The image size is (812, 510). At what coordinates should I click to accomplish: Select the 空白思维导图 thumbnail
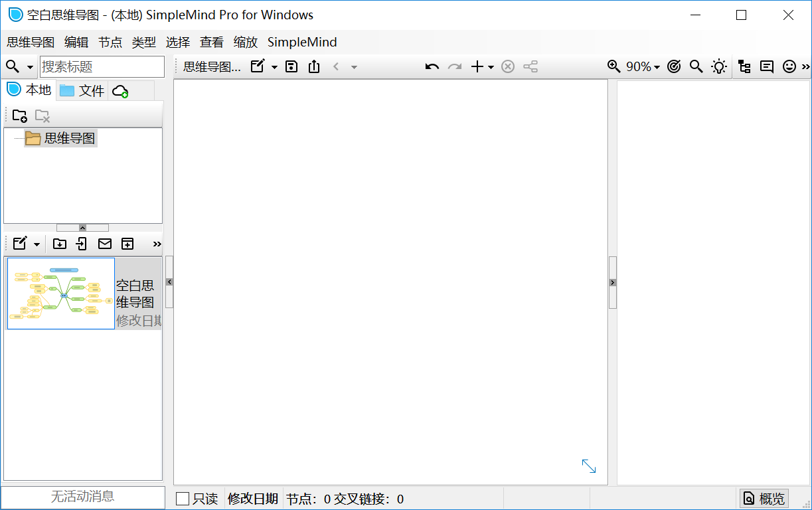pyautogui.click(x=61, y=294)
